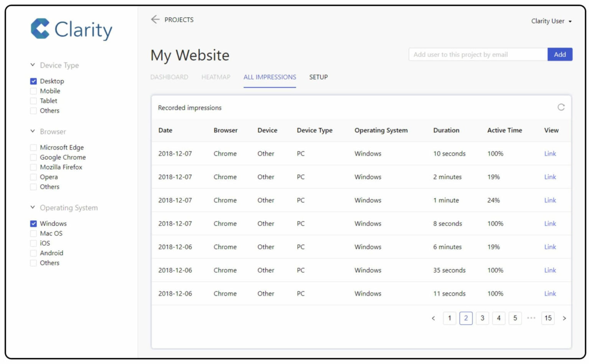This screenshot has height=364, width=589.
Task: Refresh the recorded impressions table
Action: point(561,108)
